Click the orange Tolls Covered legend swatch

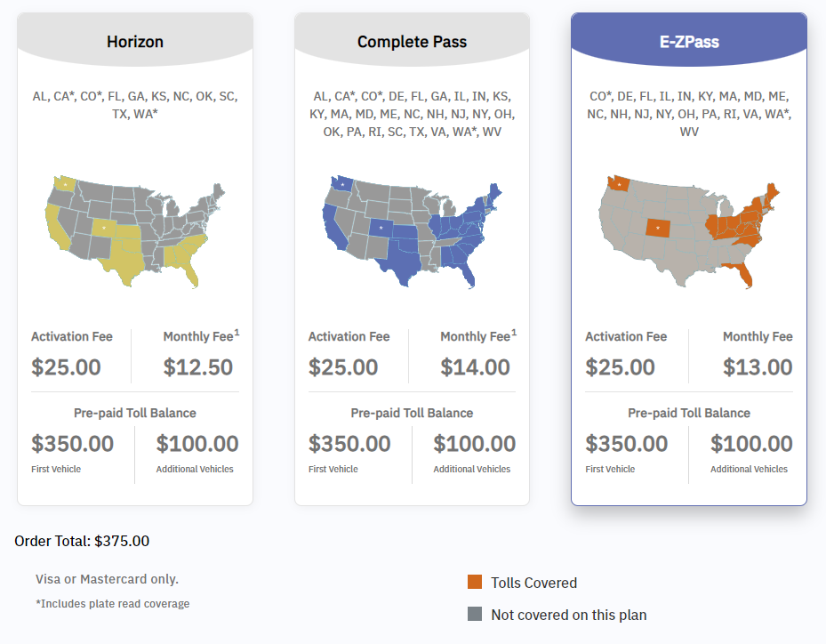click(475, 583)
